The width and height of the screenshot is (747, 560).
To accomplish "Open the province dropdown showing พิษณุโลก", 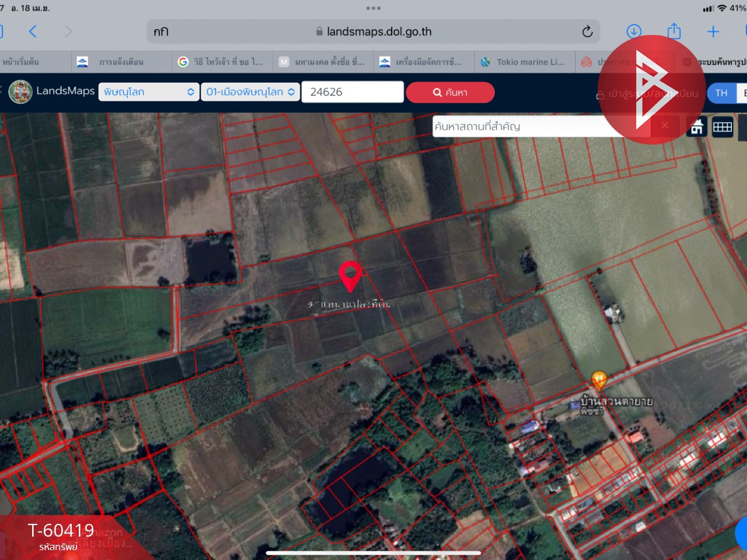I will pos(148,92).
